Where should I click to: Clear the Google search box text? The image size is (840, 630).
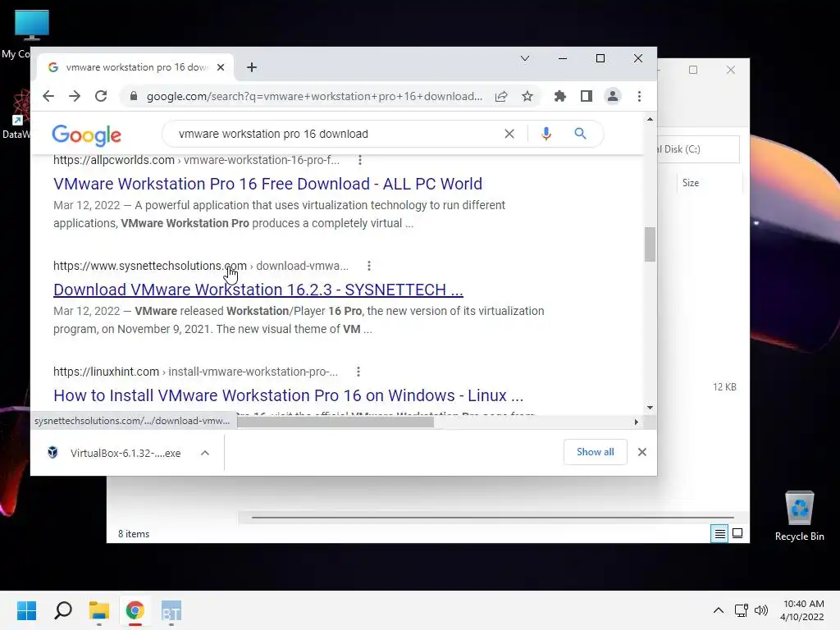(509, 134)
